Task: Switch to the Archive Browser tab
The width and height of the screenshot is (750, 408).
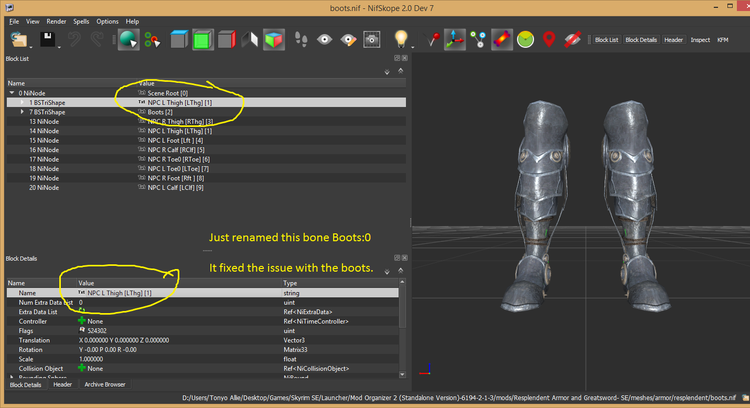Action: coord(105,385)
